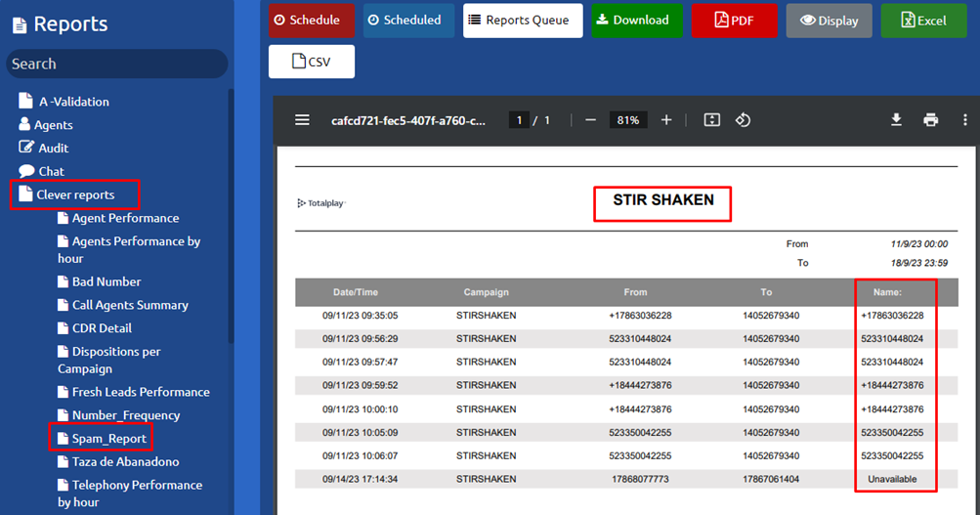Screen dimensions: 980x515
Task: Rotate the PDF document counterclockwise
Action: 743,120
